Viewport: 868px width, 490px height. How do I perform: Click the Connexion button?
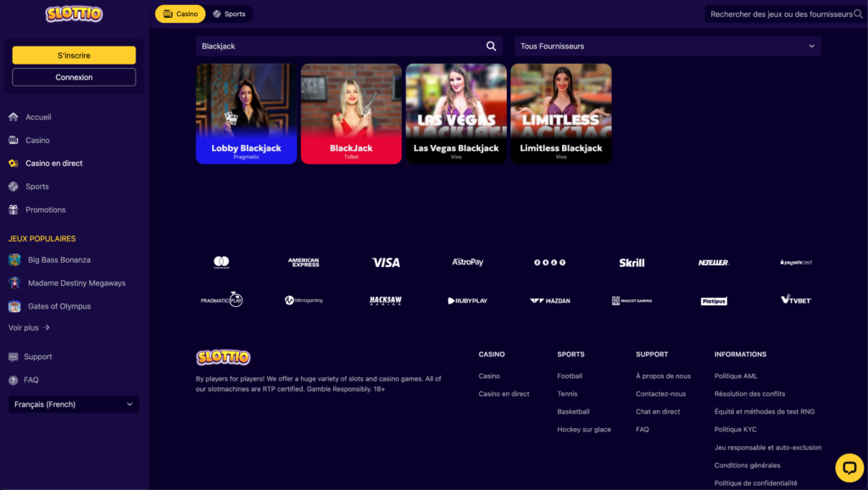coord(74,77)
